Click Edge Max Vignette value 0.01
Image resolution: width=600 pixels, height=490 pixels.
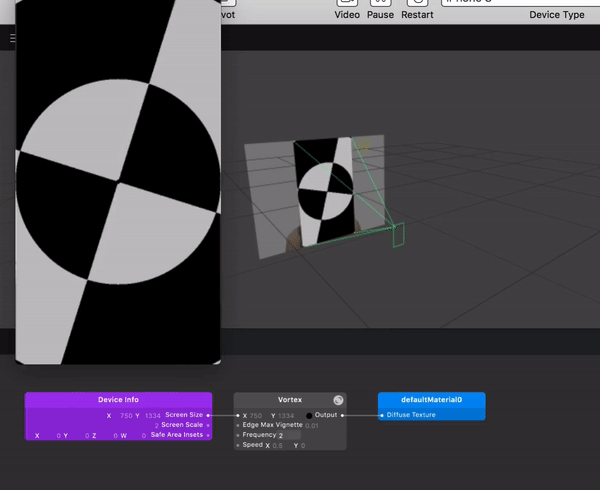312,426
